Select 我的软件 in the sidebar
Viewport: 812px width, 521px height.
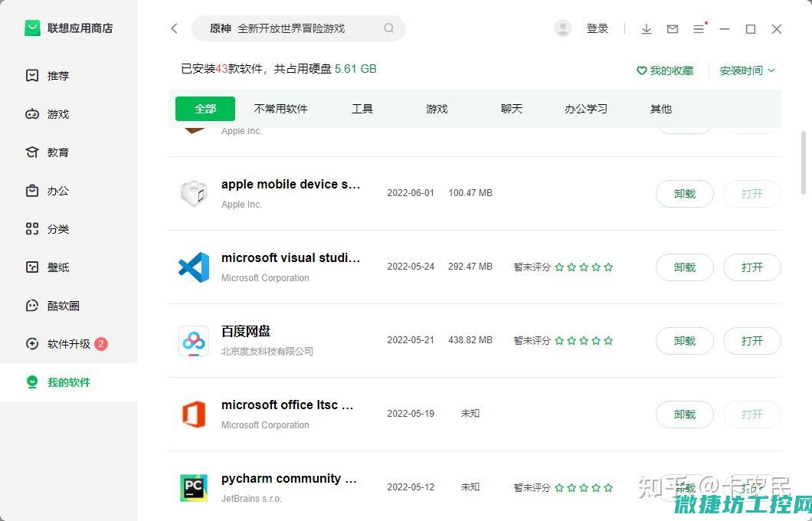(69, 382)
